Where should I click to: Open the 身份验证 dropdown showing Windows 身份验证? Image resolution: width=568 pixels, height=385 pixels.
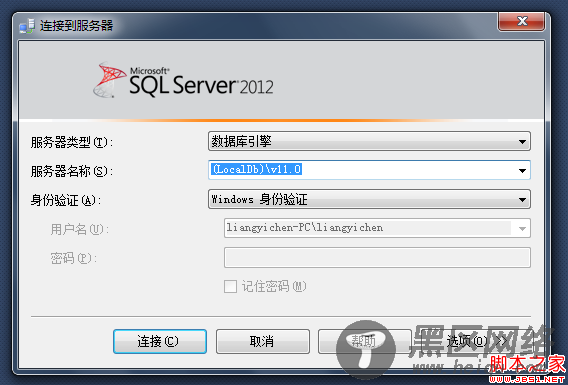[x=369, y=199]
